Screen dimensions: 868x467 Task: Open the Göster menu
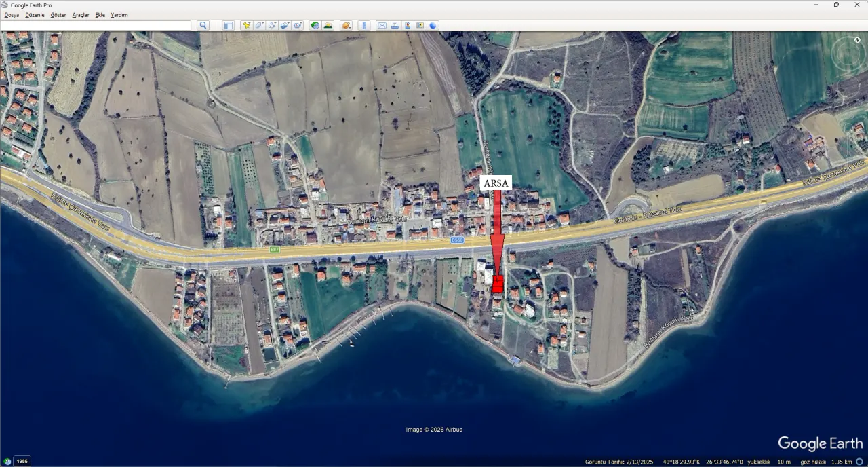click(x=58, y=15)
